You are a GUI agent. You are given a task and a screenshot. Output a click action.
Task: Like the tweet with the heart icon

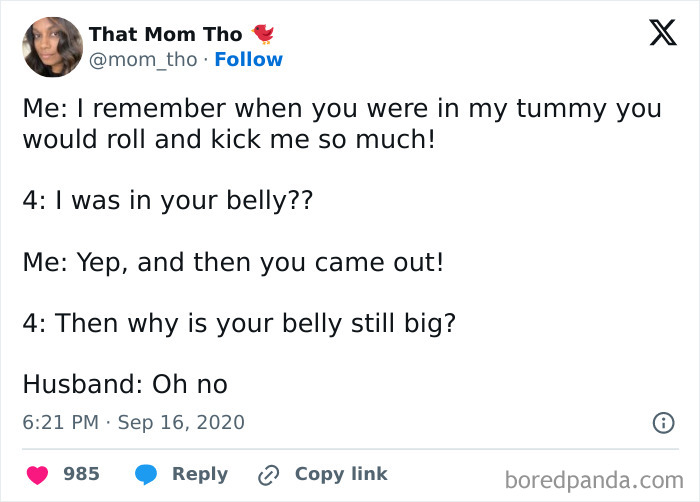39,474
